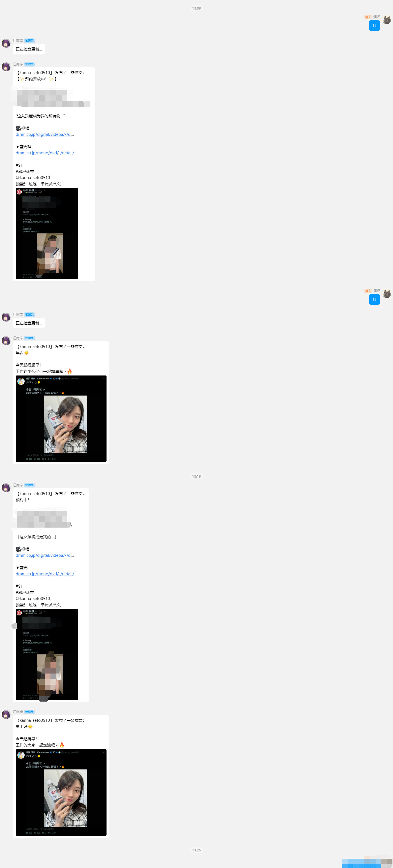Click the 江南岸 sender name above the 早安 message
Screen dimensions: 393x868
pyautogui.click(x=18, y=338)
